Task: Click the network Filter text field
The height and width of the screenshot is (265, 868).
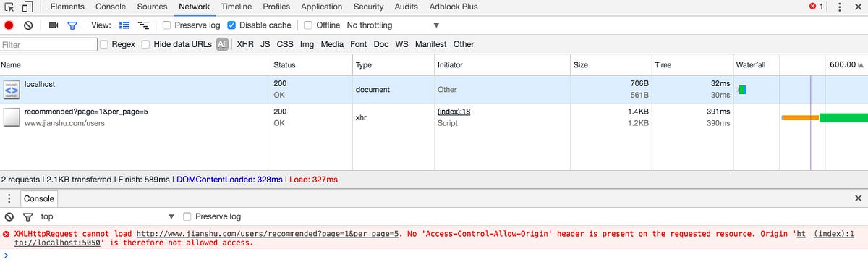Action: point(48,44)
